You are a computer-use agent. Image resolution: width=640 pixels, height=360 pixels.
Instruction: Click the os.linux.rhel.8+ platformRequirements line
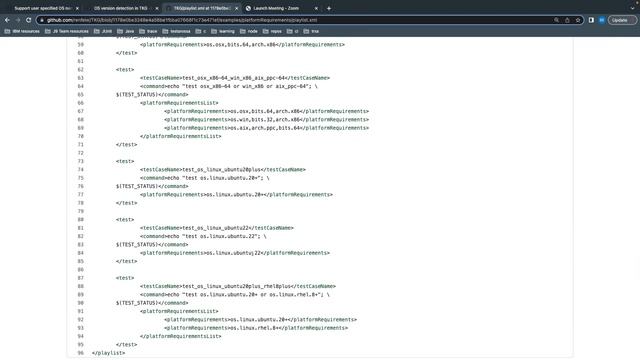(x=256, y=328)
